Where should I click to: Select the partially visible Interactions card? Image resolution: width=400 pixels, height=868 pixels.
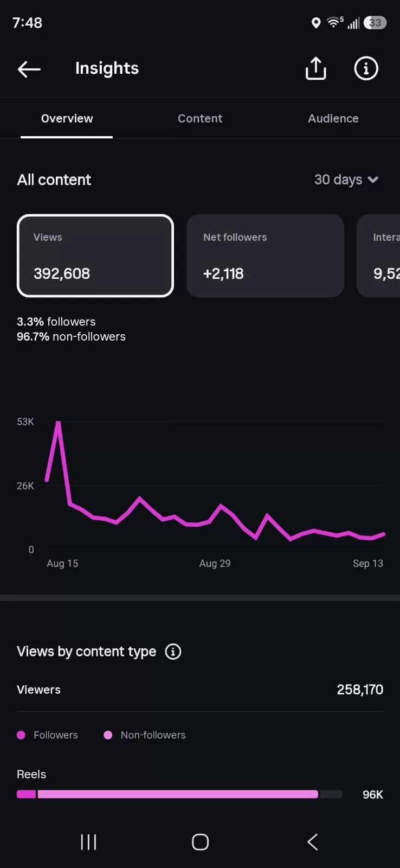click(378, 256)
